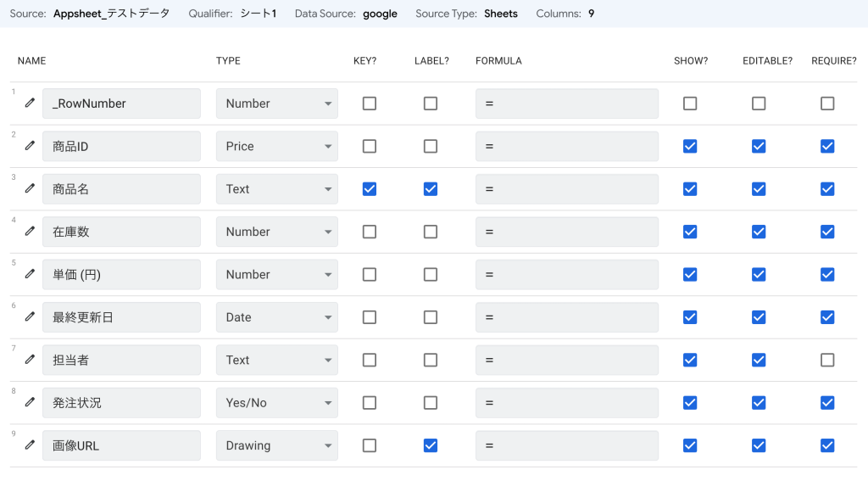
Task: Open the Date type dropdown for 最終更新日
Action: coord(276,317)
